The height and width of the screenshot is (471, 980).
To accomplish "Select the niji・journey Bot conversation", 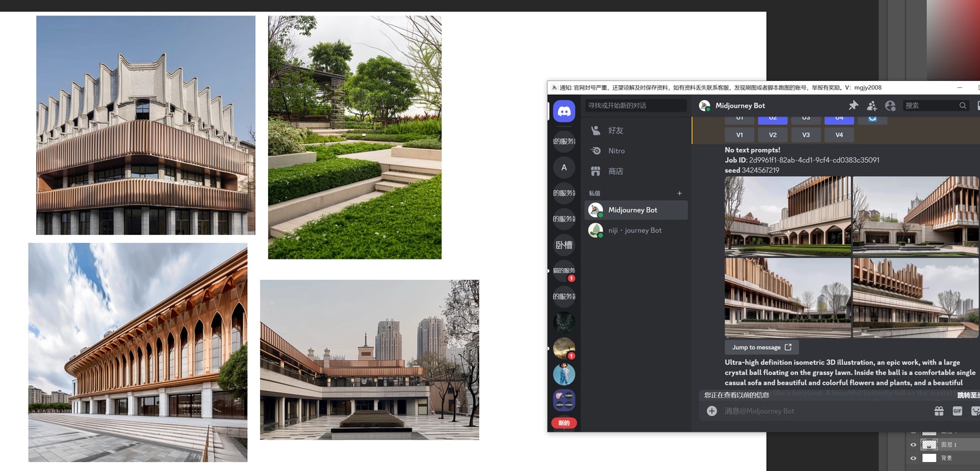I will coord(634,231).
